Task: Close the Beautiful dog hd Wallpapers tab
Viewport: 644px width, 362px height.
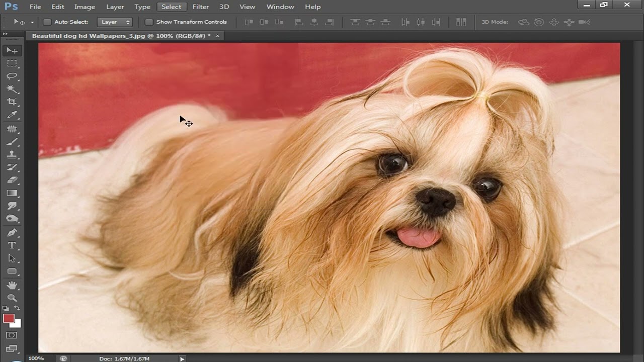Action: point(217,36)
